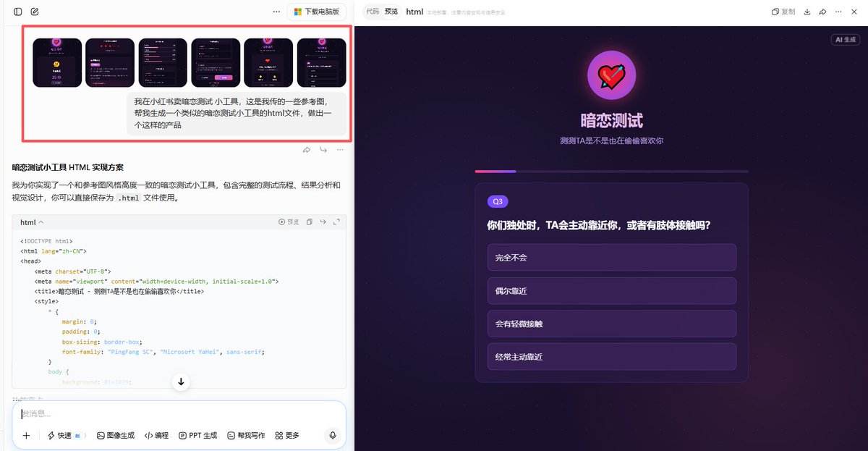Choose the 经常主动靠近 answer option

[611, 357]
